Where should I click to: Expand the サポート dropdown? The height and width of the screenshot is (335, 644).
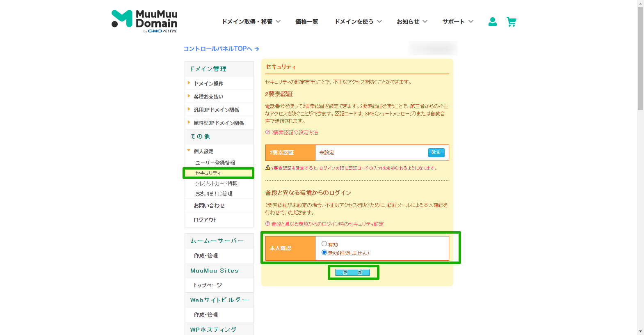(x=458, y=22)
